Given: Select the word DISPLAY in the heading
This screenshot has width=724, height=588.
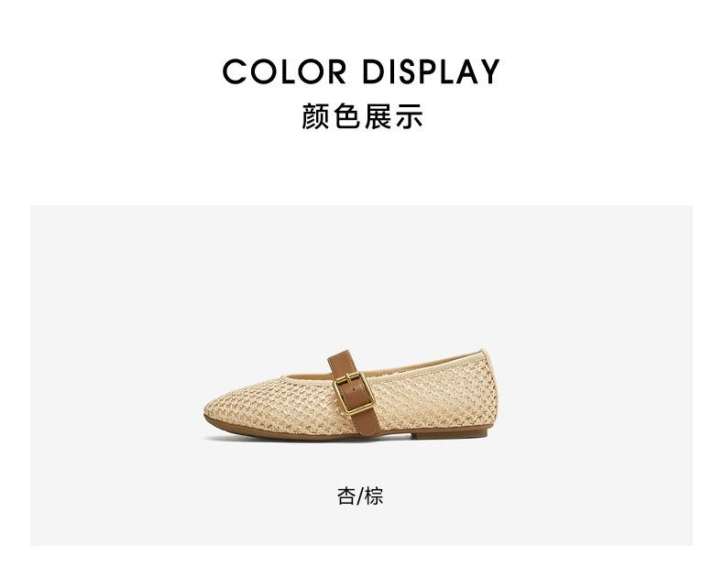Looking at the screenshot, I should coord(431,71).
